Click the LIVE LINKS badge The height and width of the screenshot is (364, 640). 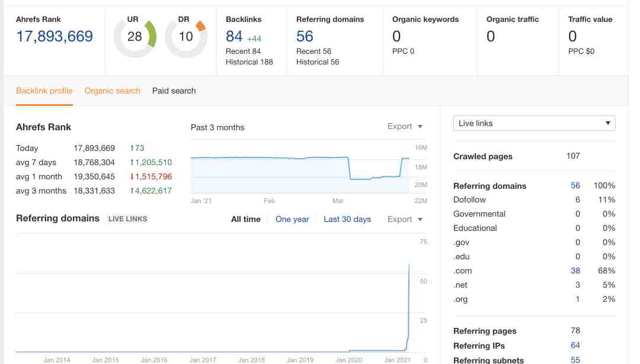pyautogui.click(x=128, y=219)
